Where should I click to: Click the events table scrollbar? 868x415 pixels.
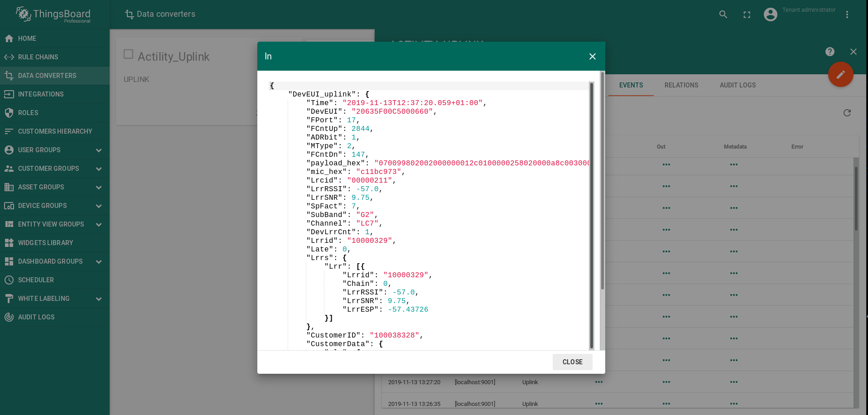pos(856,198)
